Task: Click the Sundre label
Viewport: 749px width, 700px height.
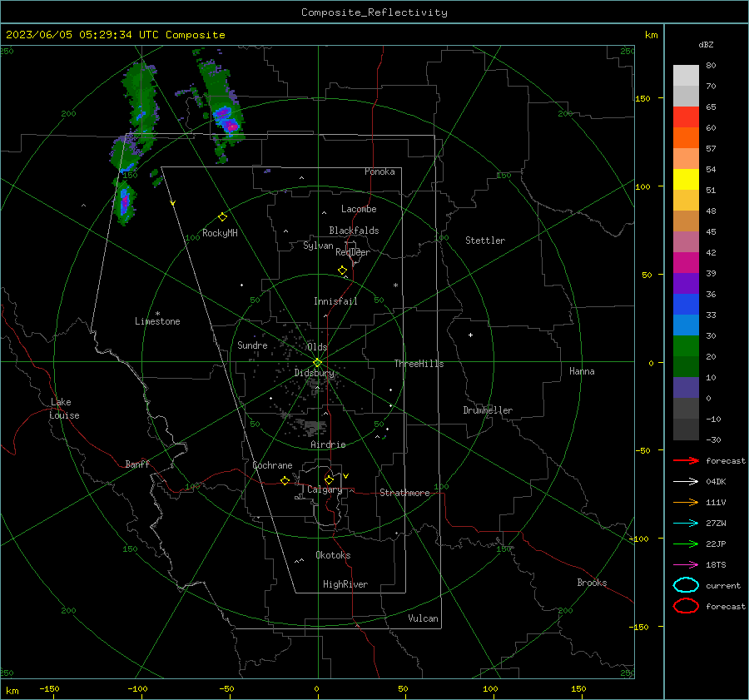Action: (x=252, y=345)
